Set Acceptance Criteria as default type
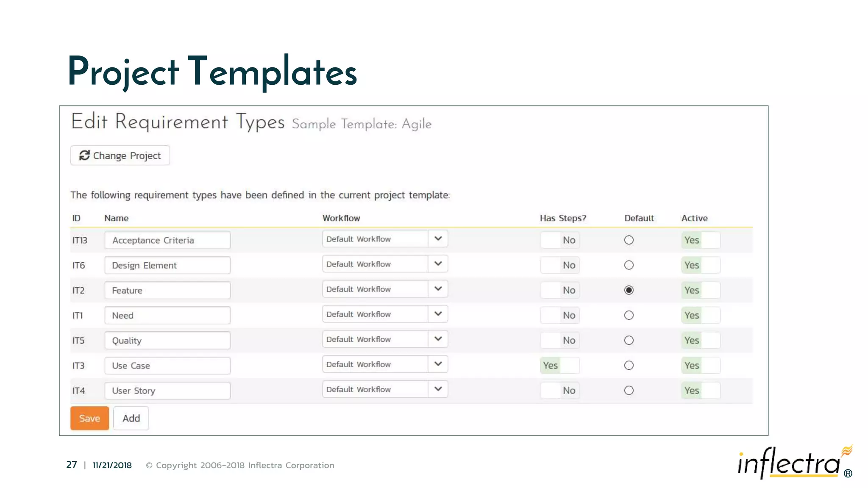 [629, 240]
